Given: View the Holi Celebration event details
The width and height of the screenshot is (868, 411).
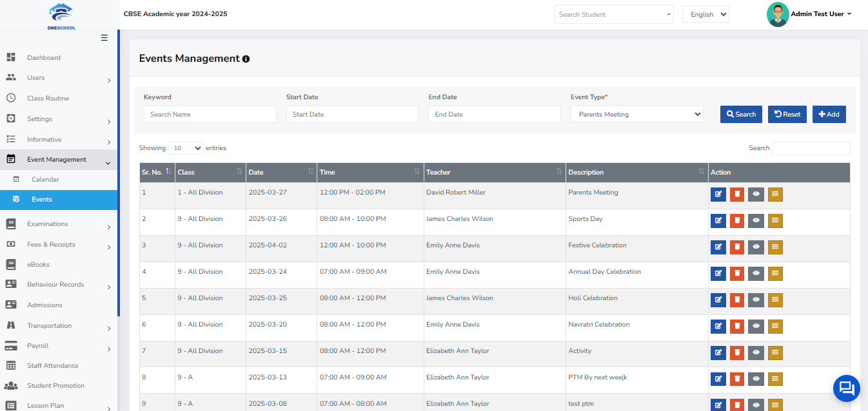Looking at the screenshot, I should [756, 300].
